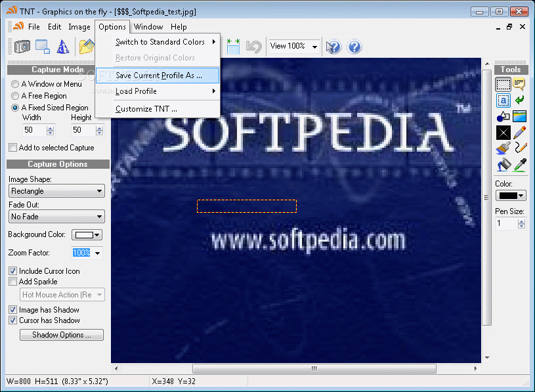Decrease Height using the down spinner arrow
Screen dimensions: 535x392
tap(99, 133)
